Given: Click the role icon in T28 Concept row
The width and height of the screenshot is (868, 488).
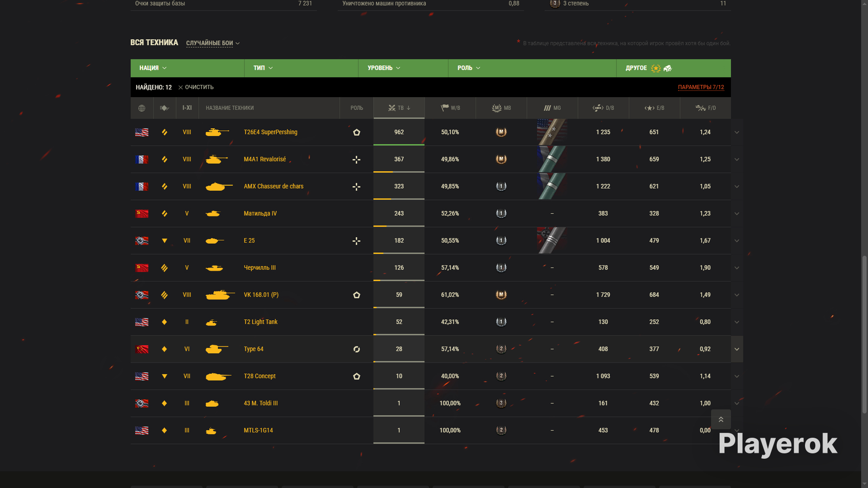Looking at the screenshot, I should (356, 376).
